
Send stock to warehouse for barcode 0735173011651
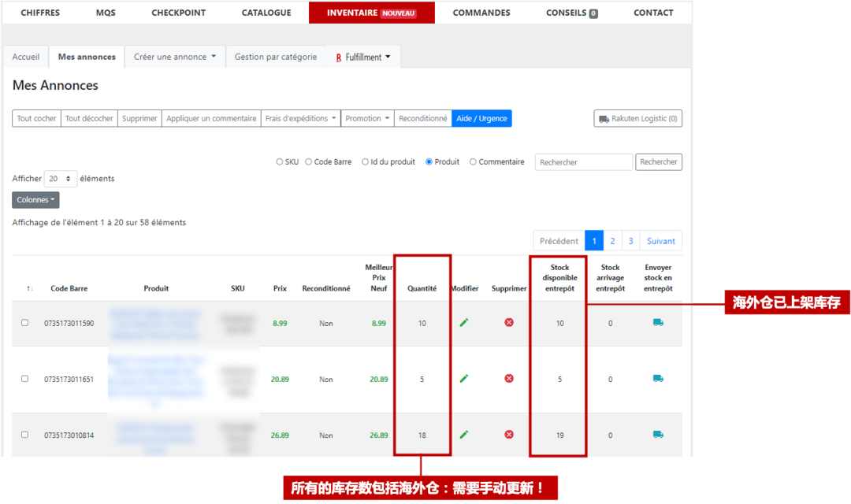[x=658, y=379]
